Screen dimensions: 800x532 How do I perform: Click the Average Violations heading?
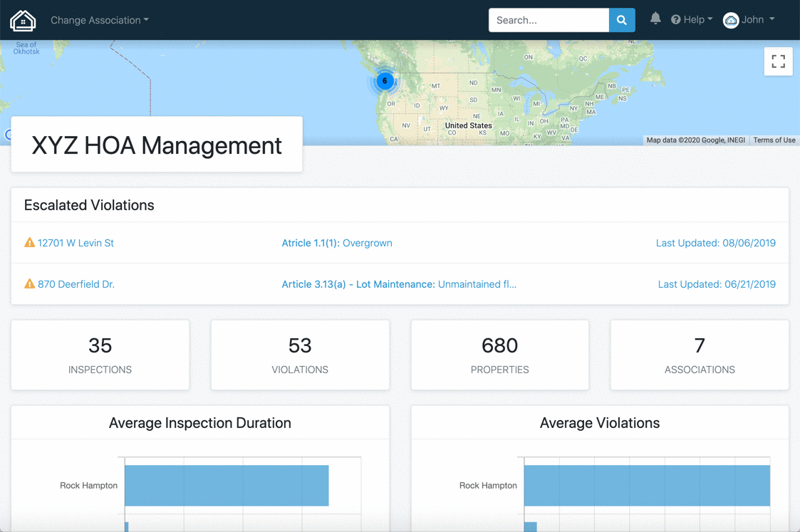pos(600,423)
